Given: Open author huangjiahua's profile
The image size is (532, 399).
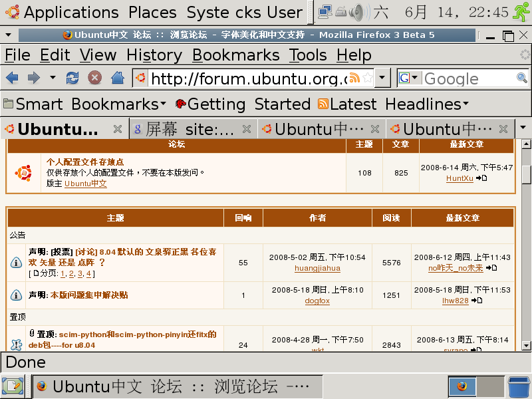Looking at the screenshot, I should [317, 268].
